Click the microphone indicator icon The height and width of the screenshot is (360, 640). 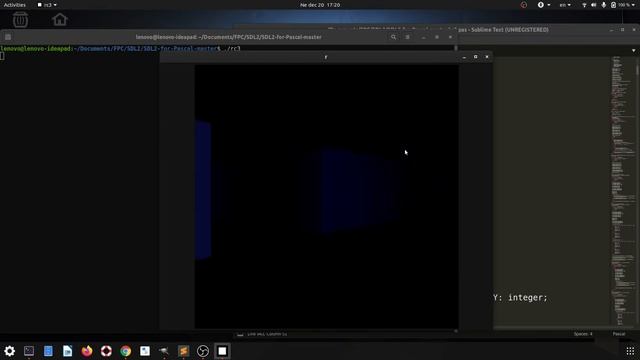point(603,5)
